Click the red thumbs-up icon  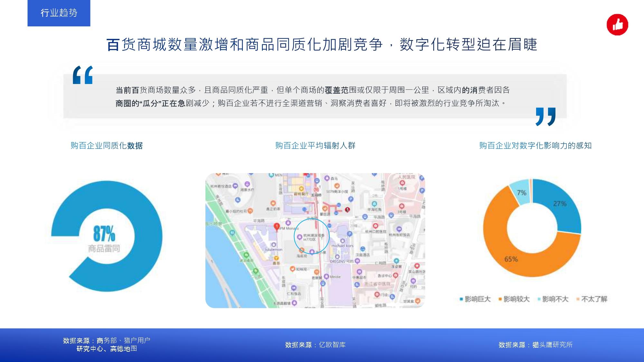tap(617, 24)
